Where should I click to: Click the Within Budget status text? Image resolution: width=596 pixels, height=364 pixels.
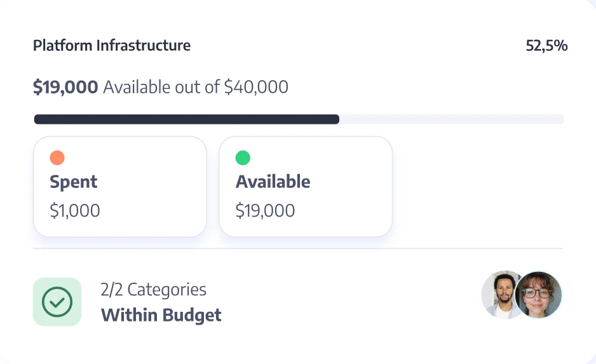point(161,315)
